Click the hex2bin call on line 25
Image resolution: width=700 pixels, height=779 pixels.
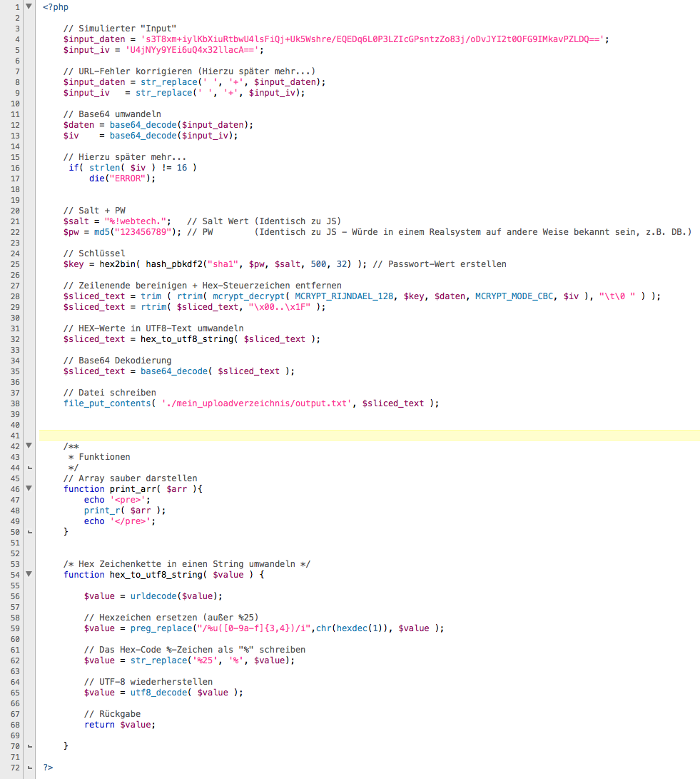point(117,264)
